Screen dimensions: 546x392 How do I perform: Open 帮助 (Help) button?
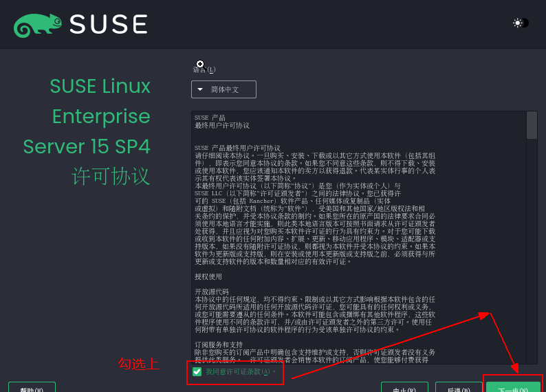[x=32, y=387]
